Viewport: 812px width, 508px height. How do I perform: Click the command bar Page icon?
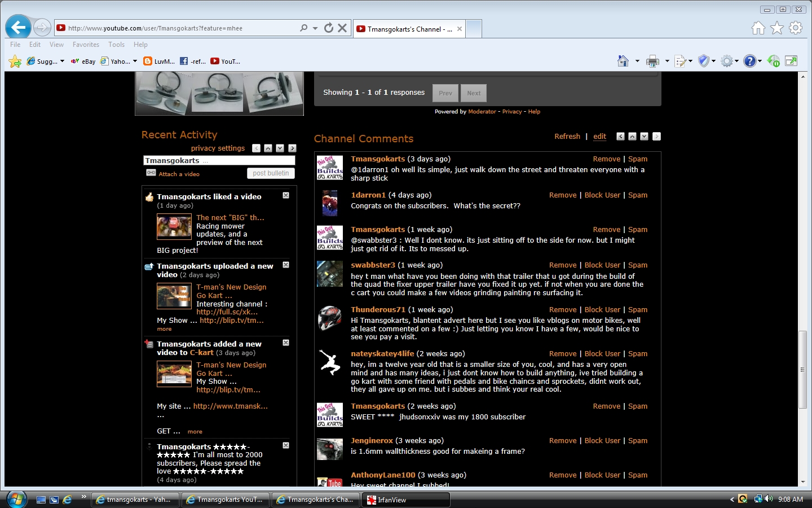click(x=681, y=61)
